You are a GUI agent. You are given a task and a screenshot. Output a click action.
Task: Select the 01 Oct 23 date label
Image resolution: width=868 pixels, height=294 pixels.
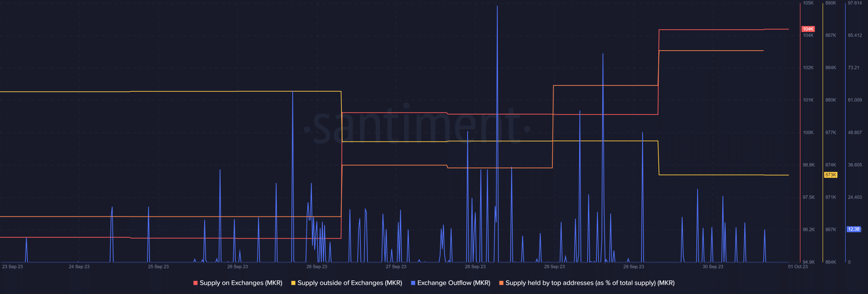pos(798,267)
